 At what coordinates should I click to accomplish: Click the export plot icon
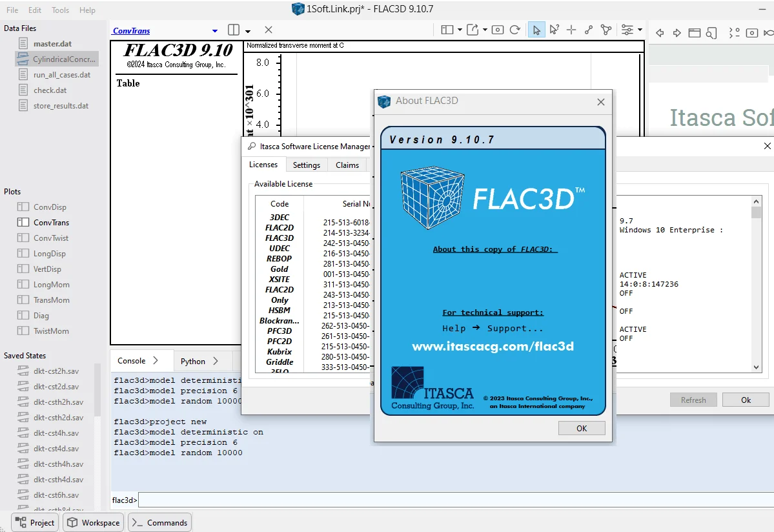473,30
